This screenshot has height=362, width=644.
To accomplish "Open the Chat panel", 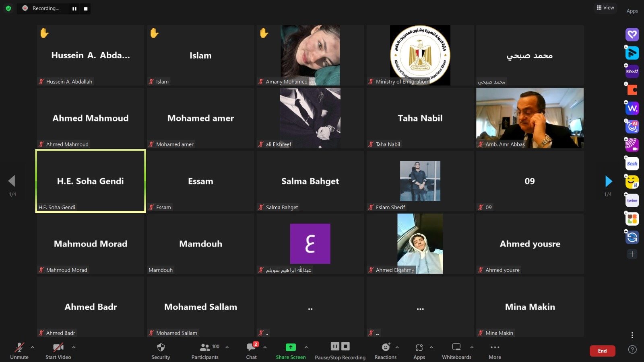I will tap(251, 348).
